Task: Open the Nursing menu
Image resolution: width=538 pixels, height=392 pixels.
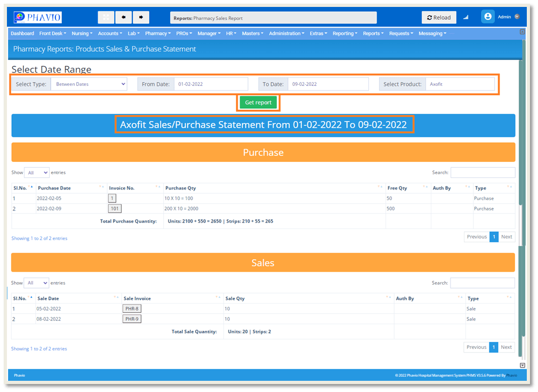Action: tap(82, 33)
